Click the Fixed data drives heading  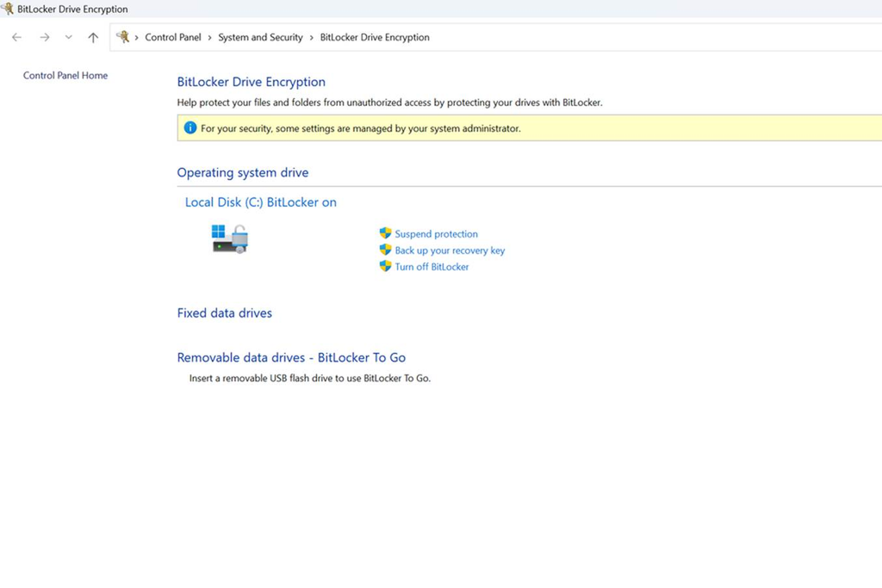pos(225,313)
